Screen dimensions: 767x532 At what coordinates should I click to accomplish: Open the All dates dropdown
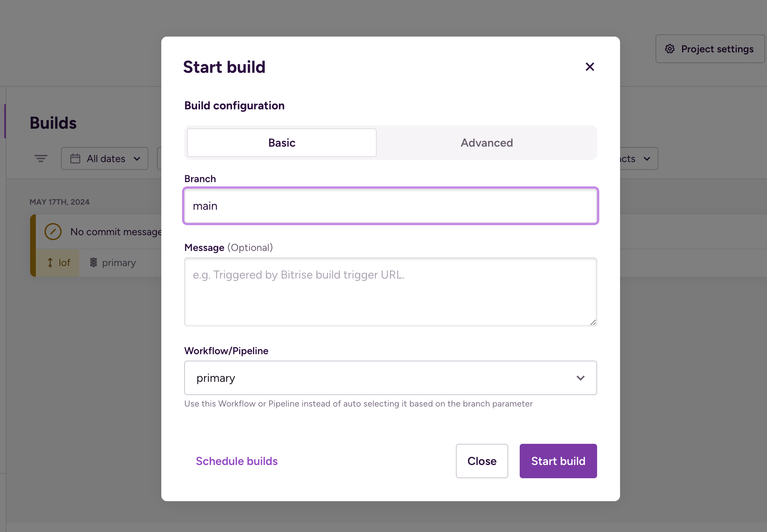tap(105, 158)
